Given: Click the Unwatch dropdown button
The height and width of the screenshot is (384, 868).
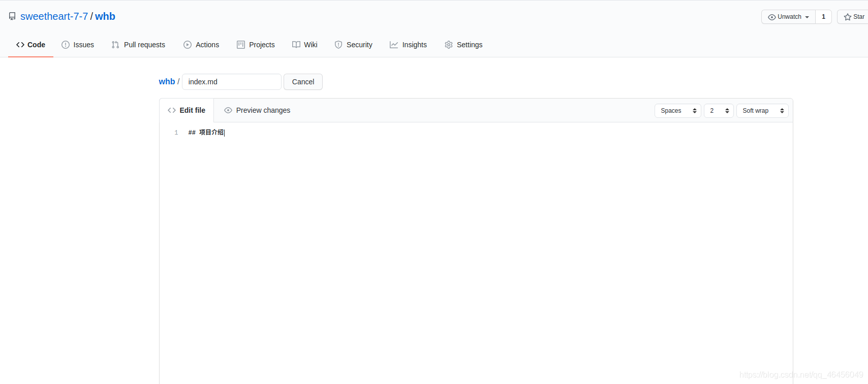Looking at the screenshot, I should [788, 17].
